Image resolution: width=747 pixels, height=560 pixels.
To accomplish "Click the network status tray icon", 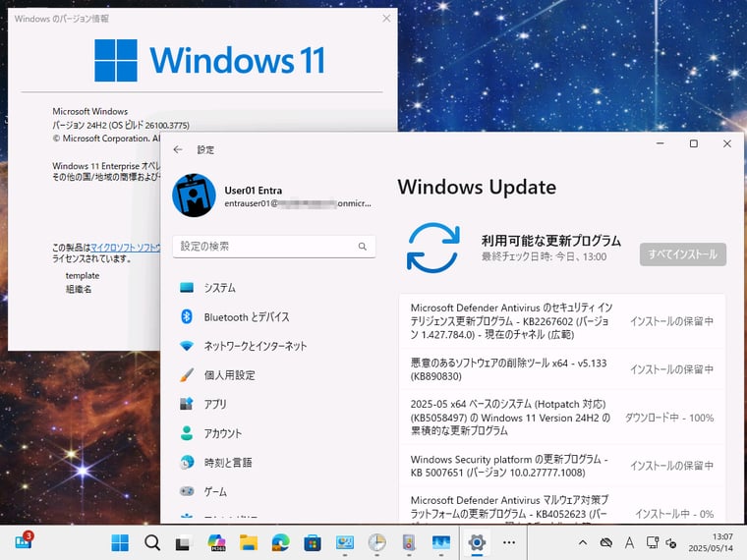I will [653, 542].
